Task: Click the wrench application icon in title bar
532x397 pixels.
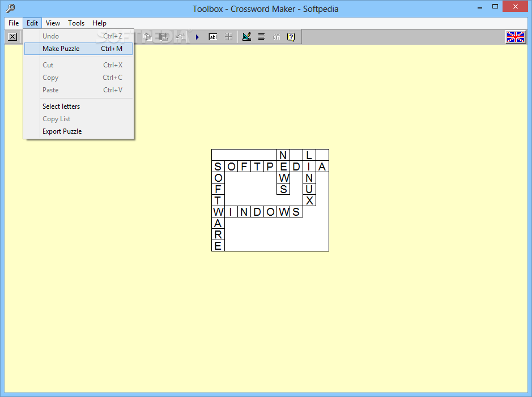Action: click(11, 8)
